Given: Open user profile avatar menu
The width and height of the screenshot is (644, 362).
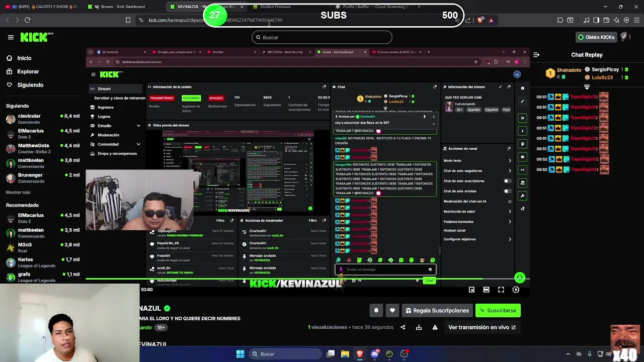Looking at the screenshot, I should (626, 37).
